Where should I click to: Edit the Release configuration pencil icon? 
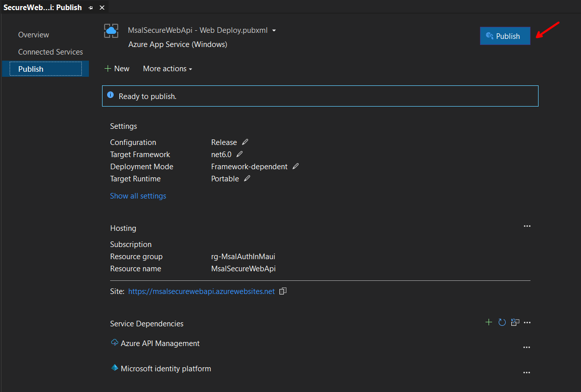(245, 142)
